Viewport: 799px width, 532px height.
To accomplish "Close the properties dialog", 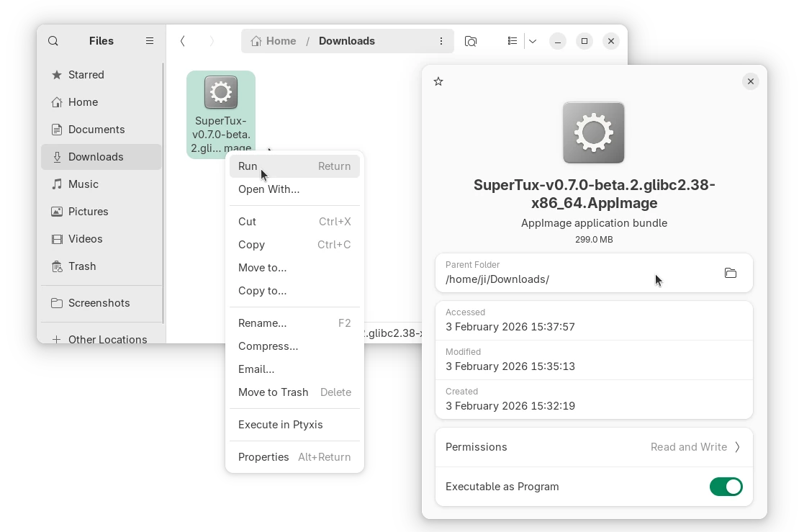I will (750, 81).
